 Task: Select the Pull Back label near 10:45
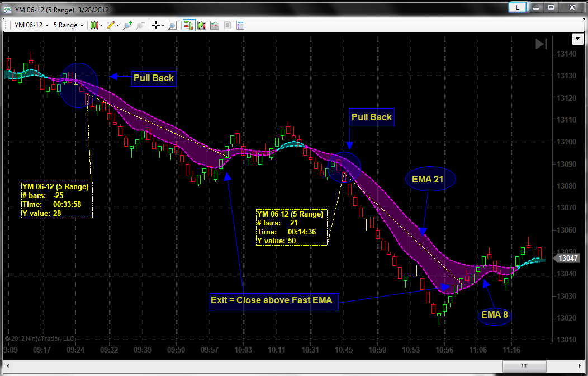coord(372,117)
